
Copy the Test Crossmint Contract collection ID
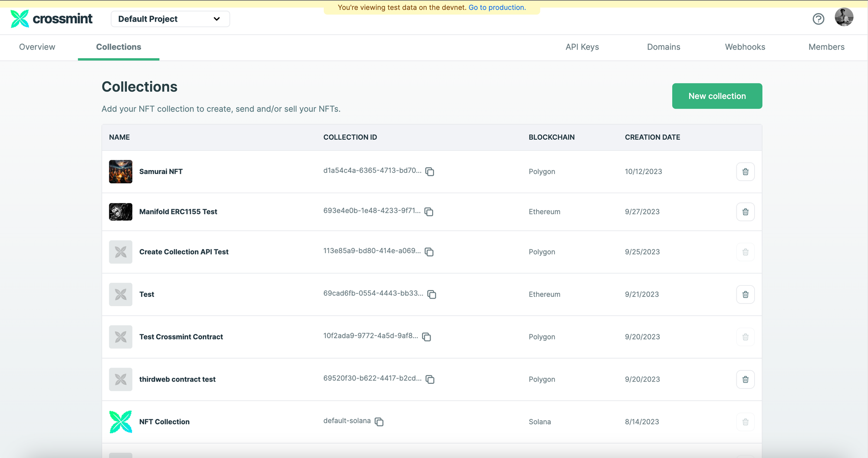pos(427,337)
